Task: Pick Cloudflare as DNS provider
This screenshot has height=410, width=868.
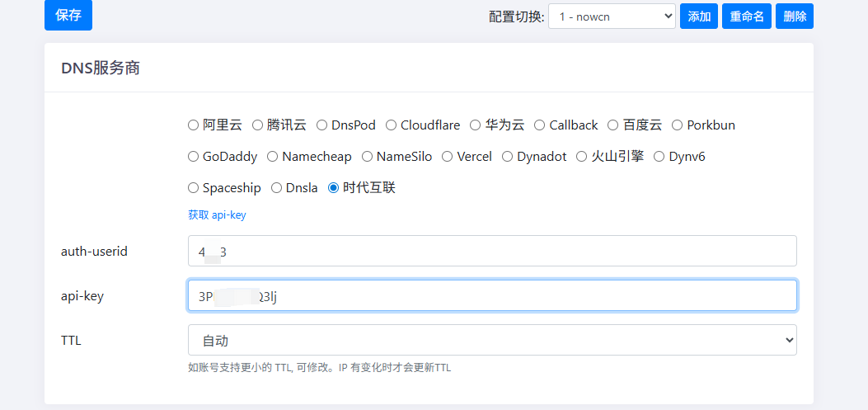Action: (392, 125)
